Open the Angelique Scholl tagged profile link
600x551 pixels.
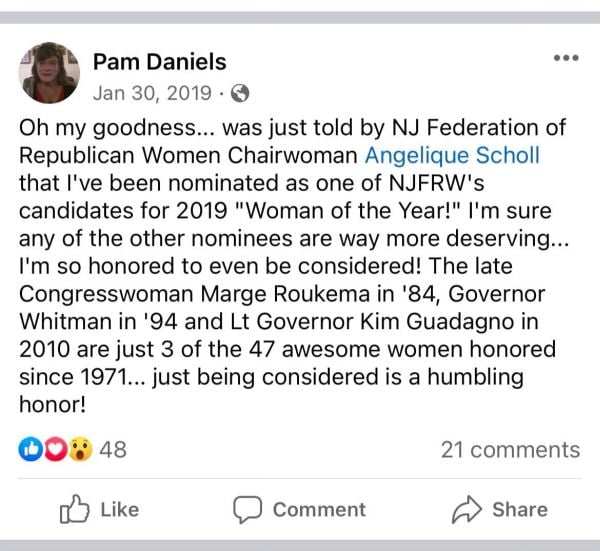[454, 157]
